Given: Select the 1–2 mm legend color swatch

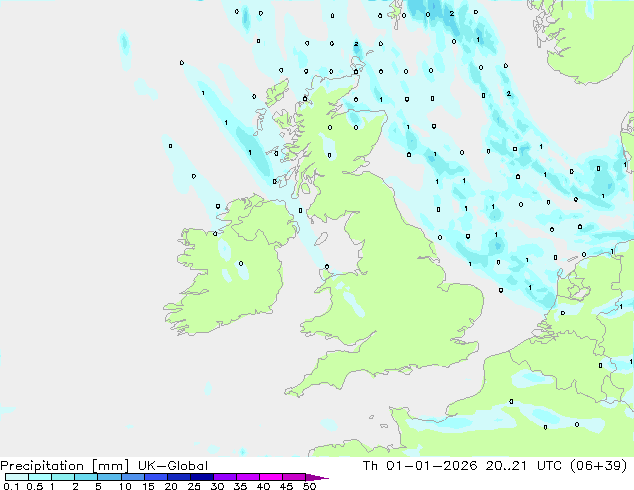Looking at the screenshot, I should 63,477.
